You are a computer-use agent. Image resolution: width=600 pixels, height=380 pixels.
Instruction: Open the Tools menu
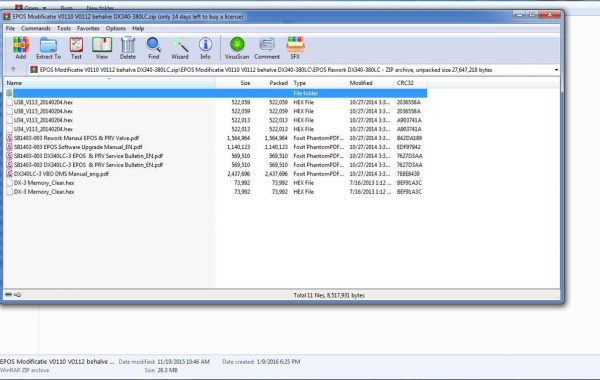click(x=64, y=28)
